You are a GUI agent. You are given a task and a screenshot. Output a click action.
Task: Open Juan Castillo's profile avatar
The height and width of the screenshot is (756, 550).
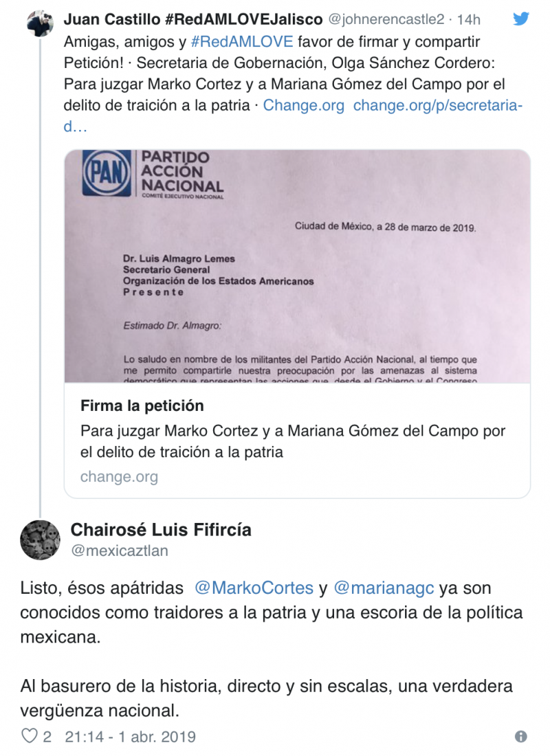coord(40,25)
